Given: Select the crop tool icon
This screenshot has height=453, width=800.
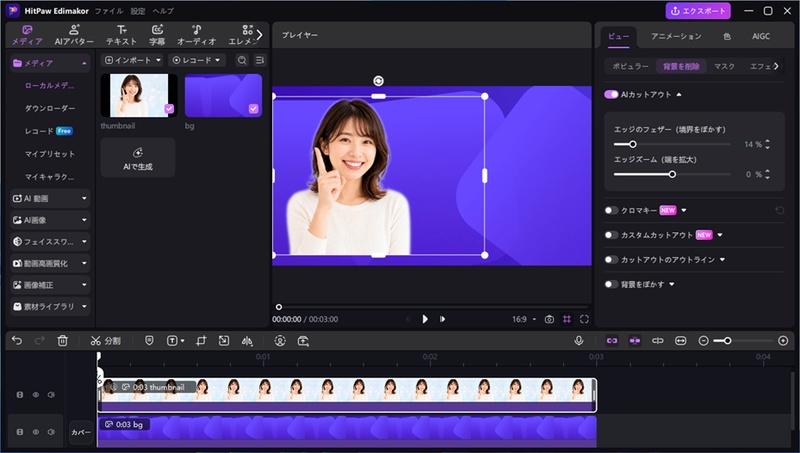Looking at the screenshot, I should tap(201, 341).
